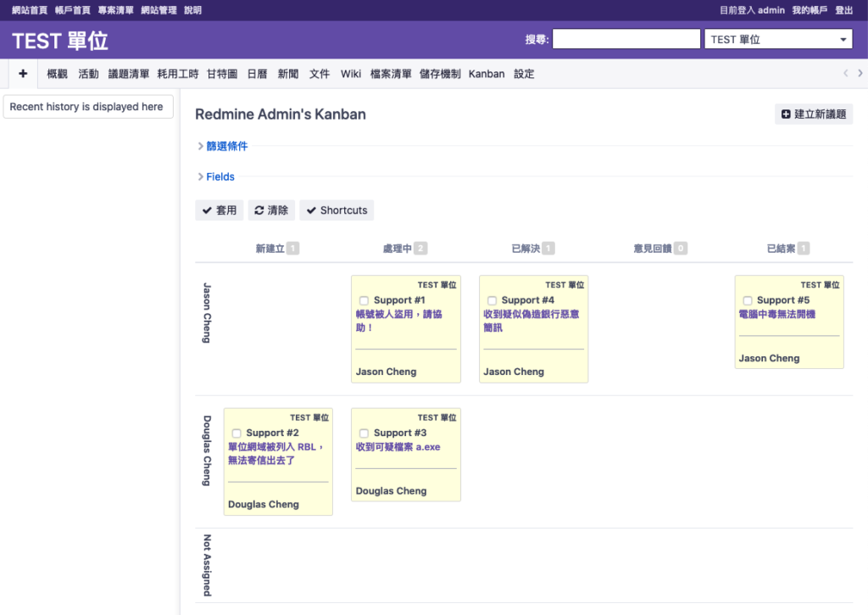Image resolution: width=868 pixels, height=615 pixels.
Task: Tick the checkbox on Support #2 card
Action: pos(236,433)
